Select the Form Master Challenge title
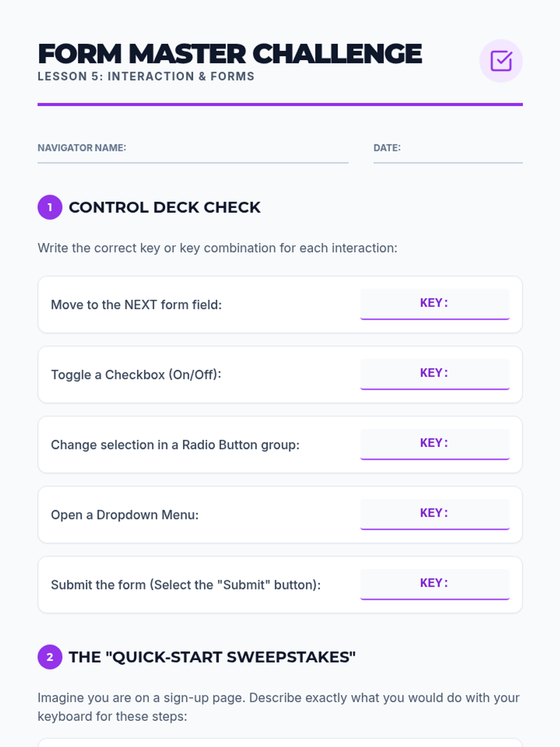Image resolution: width=560 pixels, height=747 pixels. (x=230, y=54)
